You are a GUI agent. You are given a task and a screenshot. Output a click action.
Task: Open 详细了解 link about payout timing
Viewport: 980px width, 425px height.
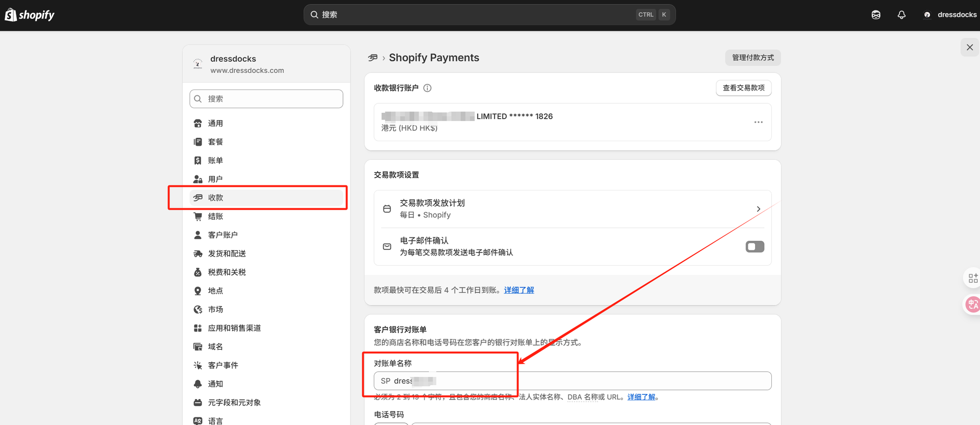[519, 290]
